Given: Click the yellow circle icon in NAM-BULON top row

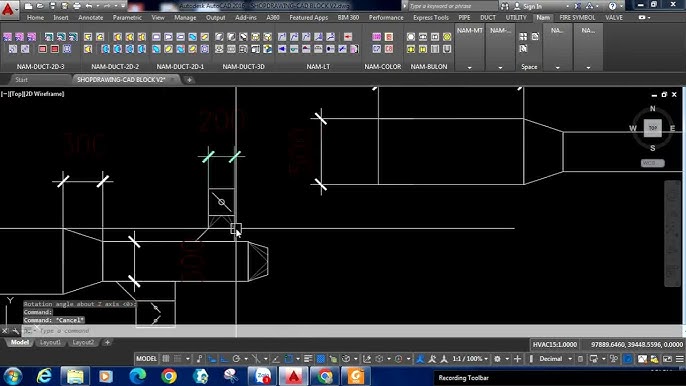Looking at the screenshot, I should coord(447,37).
